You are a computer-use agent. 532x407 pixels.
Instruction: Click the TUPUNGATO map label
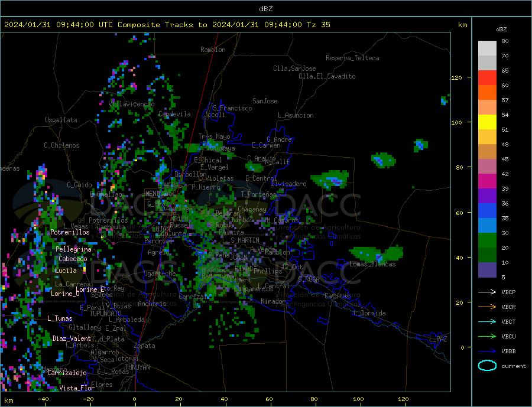(x=106, y=314)
